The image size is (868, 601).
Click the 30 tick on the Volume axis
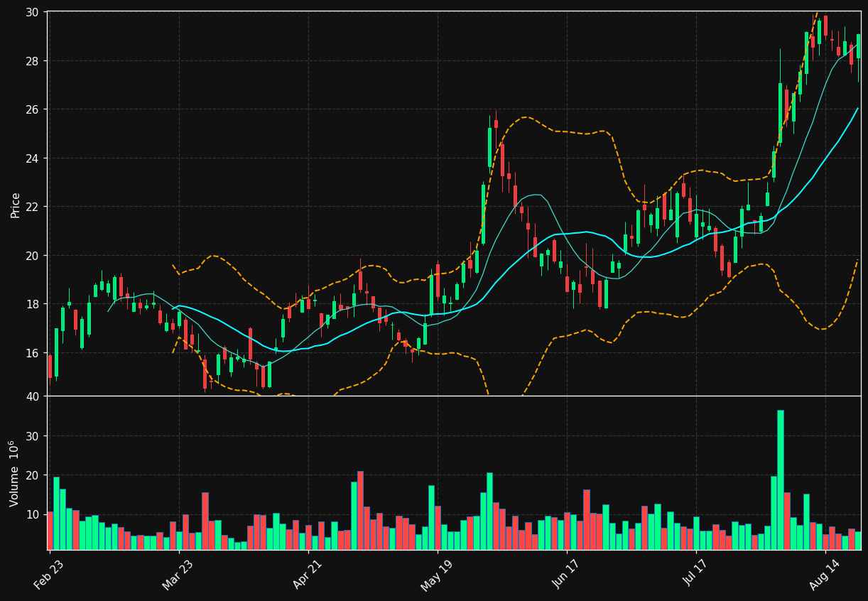(34, 436)
